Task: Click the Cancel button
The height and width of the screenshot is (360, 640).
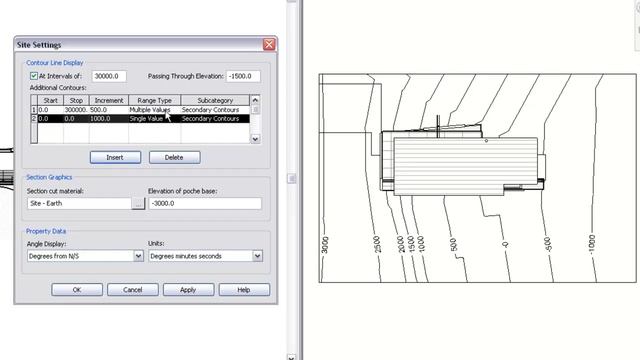Action: [133, 290]
